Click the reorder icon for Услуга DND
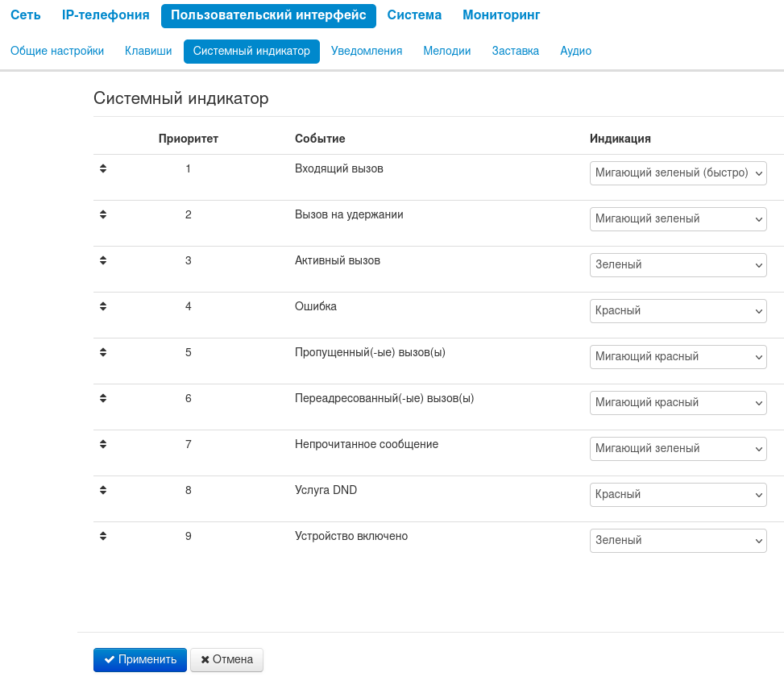The image size is (784, 681). [103, 491]
